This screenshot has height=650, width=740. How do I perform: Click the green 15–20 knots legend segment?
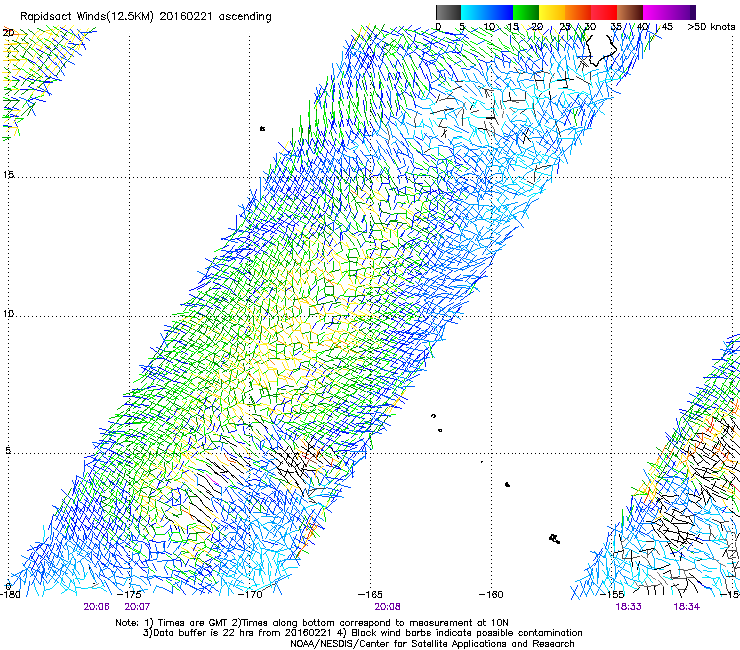[526, 12]
